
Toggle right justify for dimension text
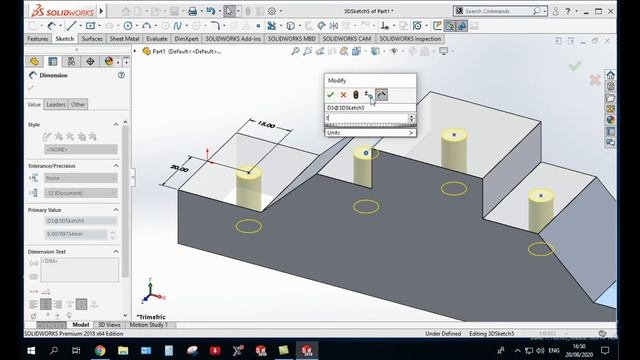tap(58, 304)
